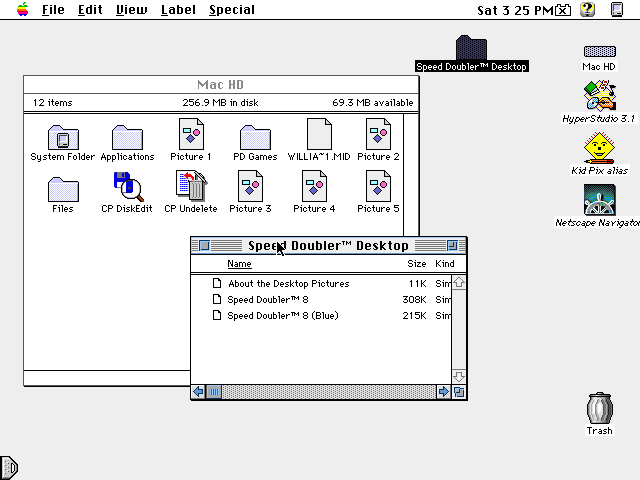Click the 215K size value

[414, 316]
